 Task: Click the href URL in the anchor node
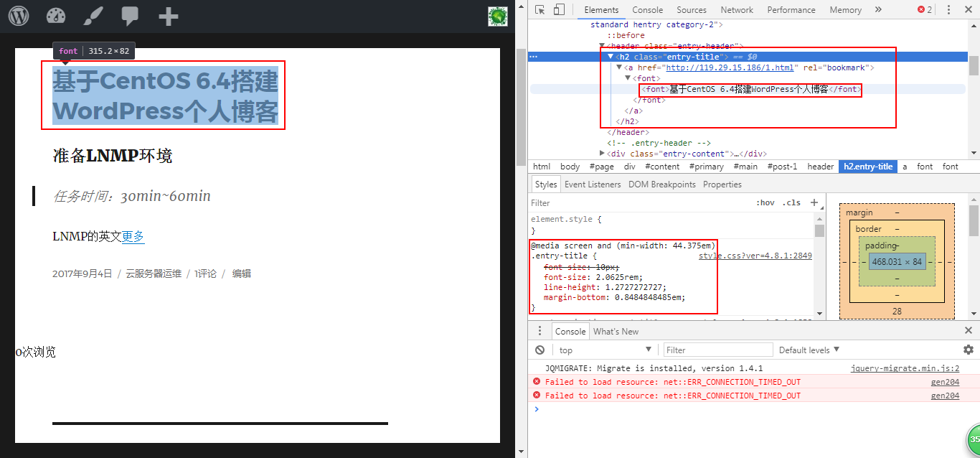[x=731, y=67]
